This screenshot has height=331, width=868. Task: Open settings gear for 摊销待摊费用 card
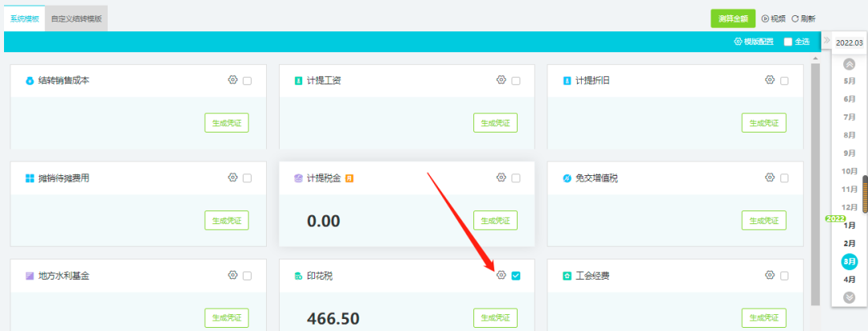(x=232, y=177)
